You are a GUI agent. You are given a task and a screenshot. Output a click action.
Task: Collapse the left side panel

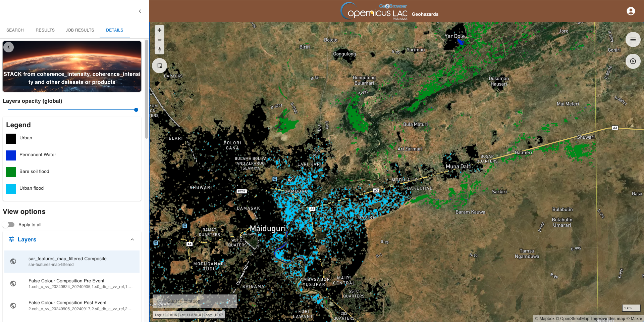click(x=140, y=11)
